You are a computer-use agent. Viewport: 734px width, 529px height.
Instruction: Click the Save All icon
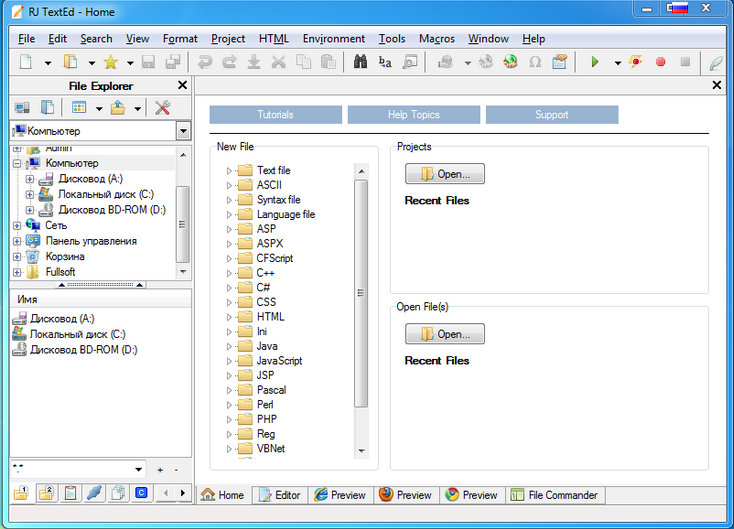[173, 62]
